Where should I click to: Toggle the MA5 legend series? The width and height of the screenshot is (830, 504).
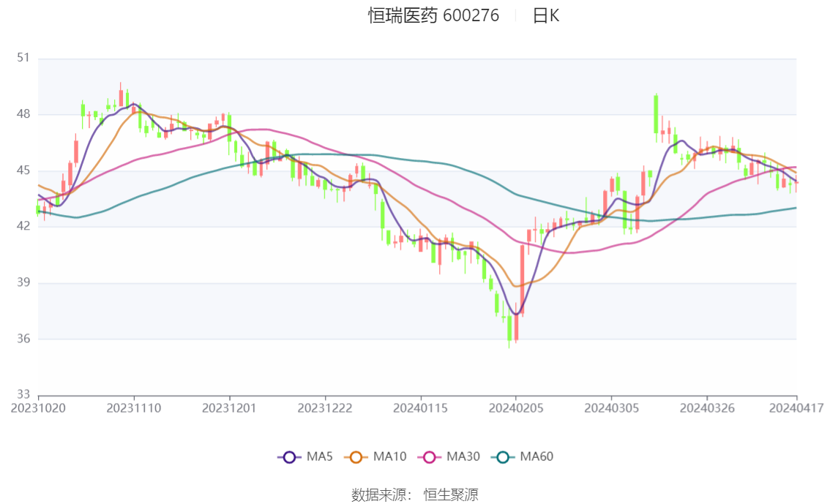[x=305, y=457]
